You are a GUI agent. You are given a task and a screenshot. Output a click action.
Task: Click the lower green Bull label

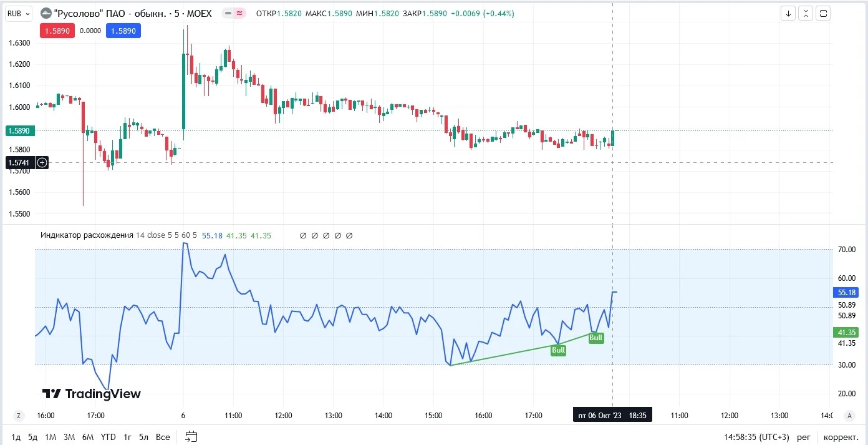coord(558,350)
